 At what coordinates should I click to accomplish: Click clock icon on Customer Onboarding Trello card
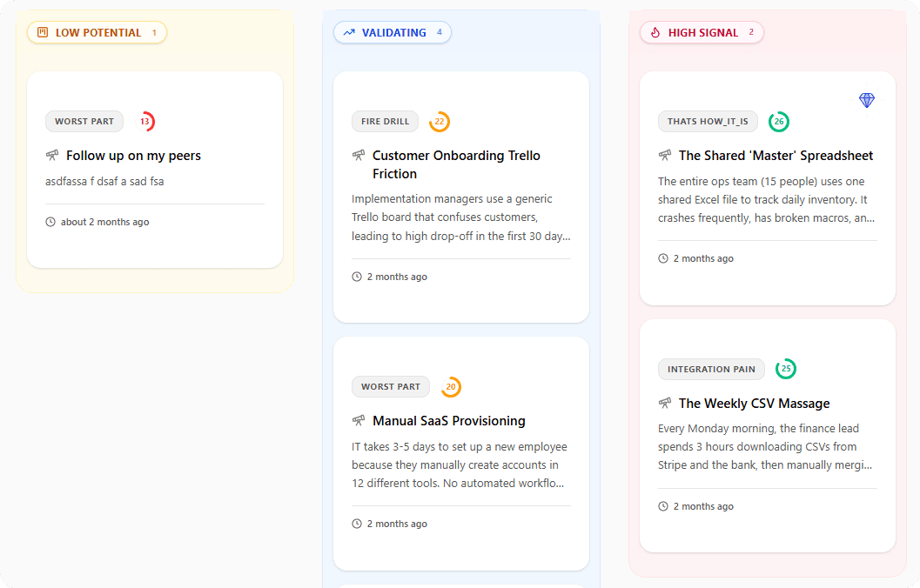pos(357,276)
